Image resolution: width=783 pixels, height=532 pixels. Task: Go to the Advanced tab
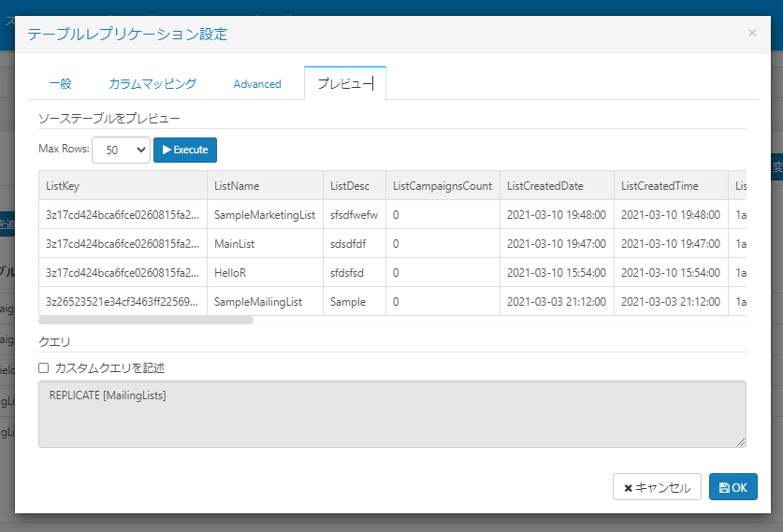[257, 83]
